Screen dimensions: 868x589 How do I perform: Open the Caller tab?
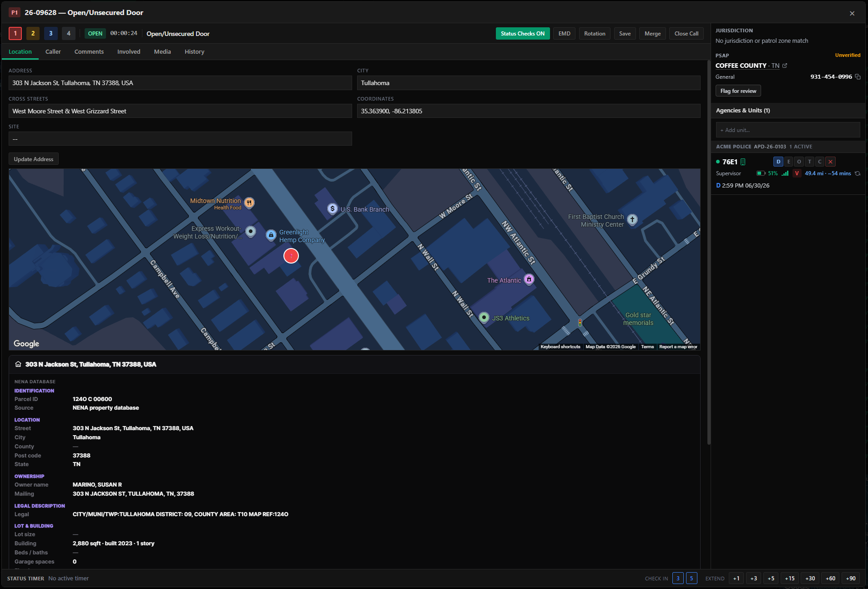pos(53,52)
